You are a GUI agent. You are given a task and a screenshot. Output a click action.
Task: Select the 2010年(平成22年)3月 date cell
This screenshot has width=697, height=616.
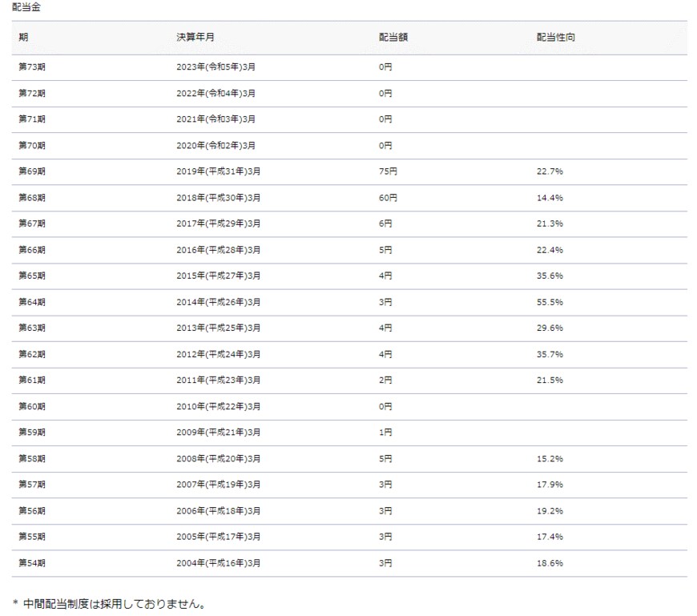click(x=218, y=407)
